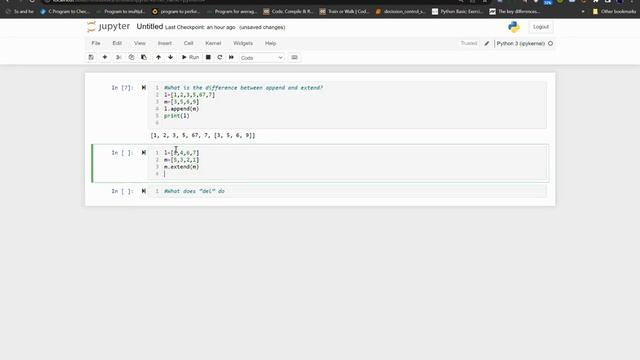Image resolution: width=640 pixels, height=360 pixels.
Task: Click the Last Checkpoint status text
Action: pyautogui.click(x=200, y=27)
